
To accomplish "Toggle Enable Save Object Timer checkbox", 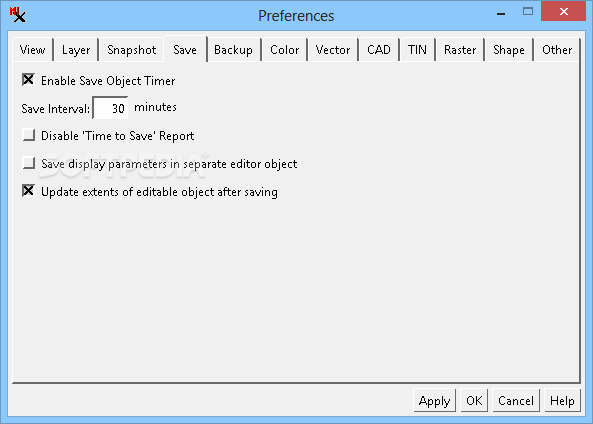I will (28, 80).
